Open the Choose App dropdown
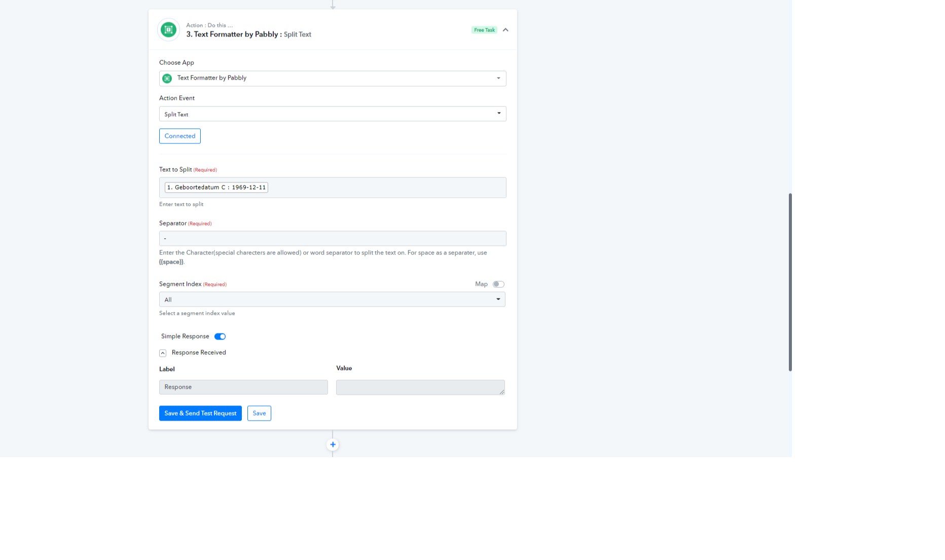945x560 pixels. [x=333, y=78]
